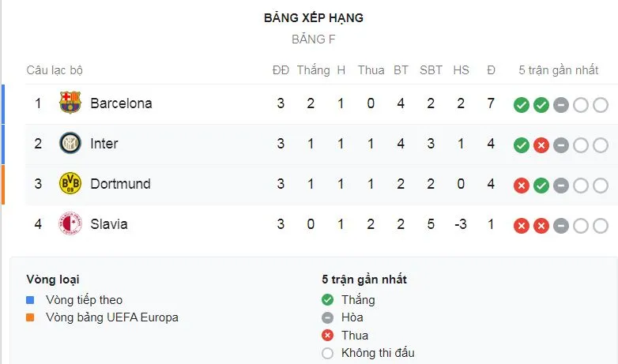Viewport: 618px width, 364px height.
Task: Click Slavia's grey draw icon
Action: [x=560, y=226]
